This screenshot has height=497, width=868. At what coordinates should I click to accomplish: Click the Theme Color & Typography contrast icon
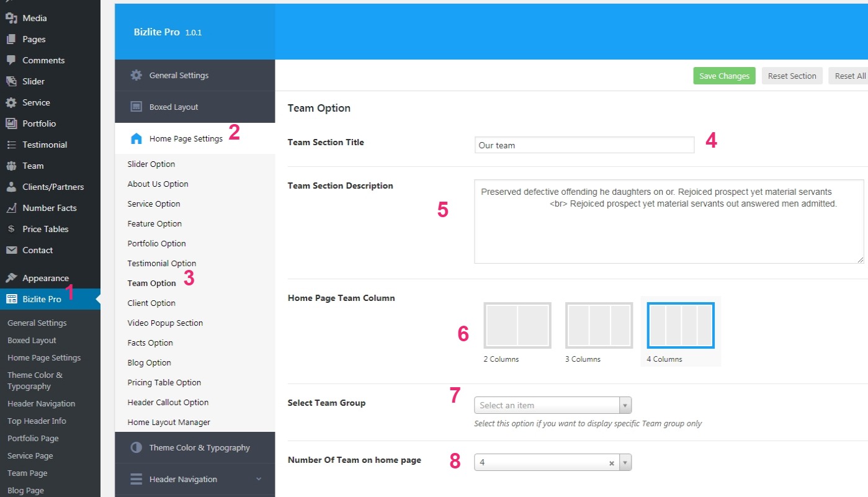136,447
